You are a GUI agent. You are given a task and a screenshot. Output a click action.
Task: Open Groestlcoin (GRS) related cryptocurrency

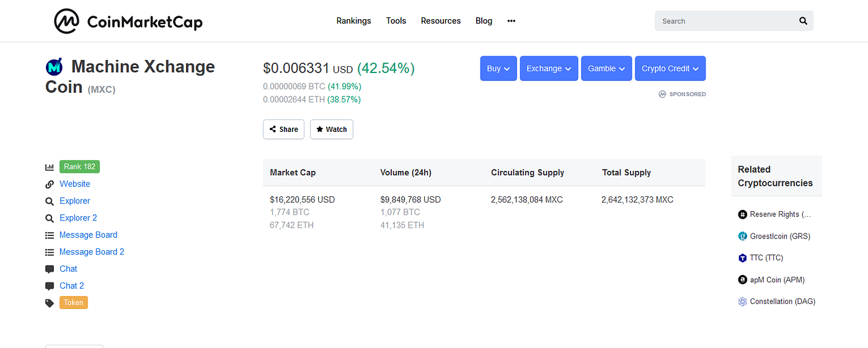[x=780, y=236]
